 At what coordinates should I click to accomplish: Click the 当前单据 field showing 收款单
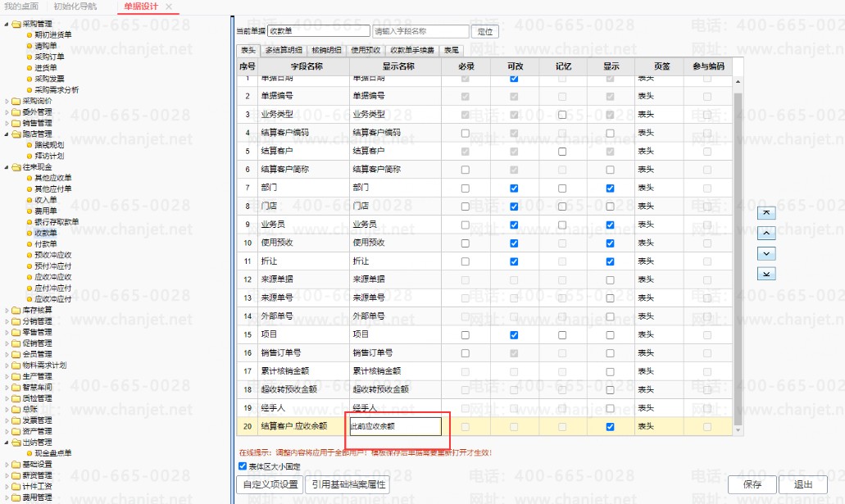pos(319,31)
